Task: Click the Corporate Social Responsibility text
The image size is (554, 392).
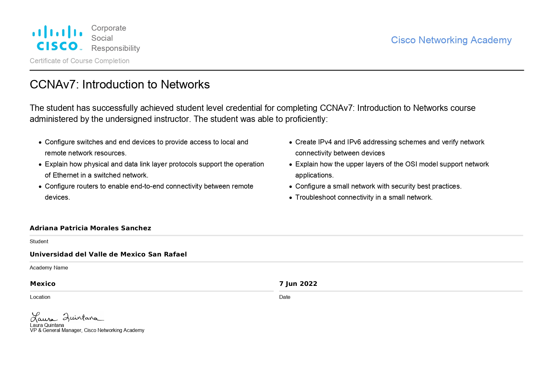Action: (115, 38)
